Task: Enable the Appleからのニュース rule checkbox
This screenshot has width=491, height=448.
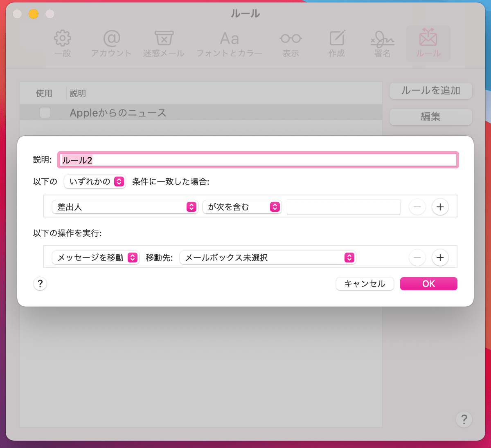Action: [x=45, y=112]
